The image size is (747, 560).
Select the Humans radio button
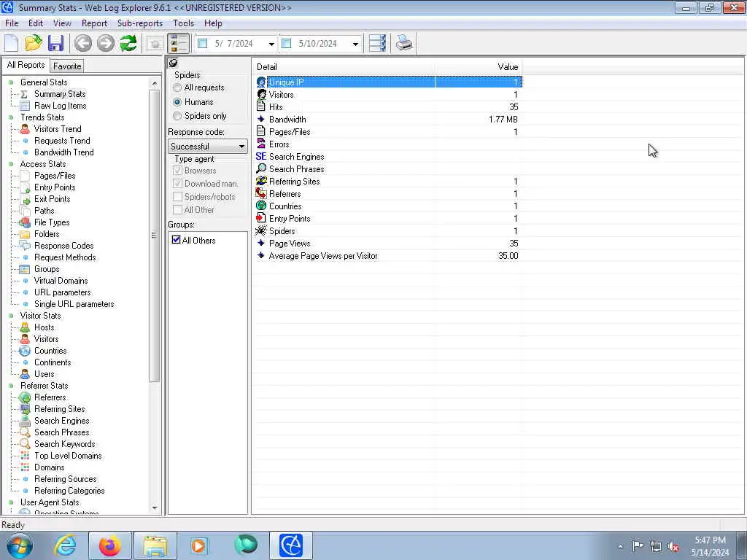177,102
